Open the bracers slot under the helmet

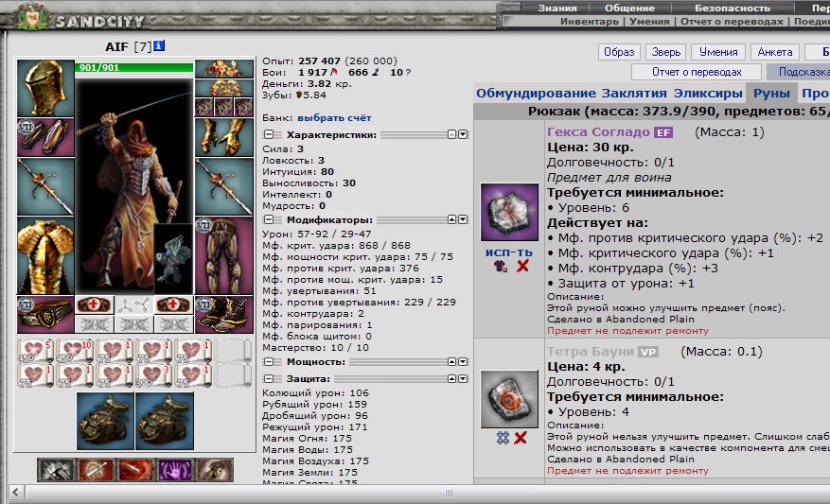(x=45, y=137)
